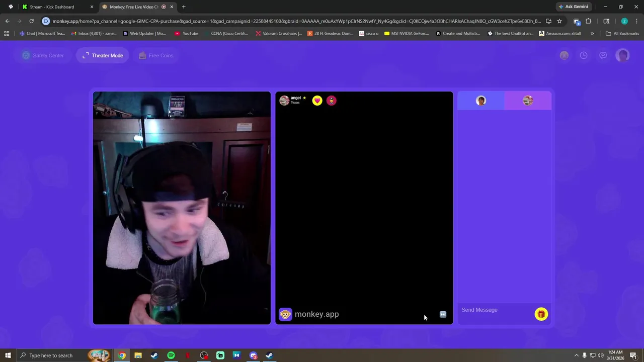Open MSI NVIDIA GeForce bookmark

point(407,34)
